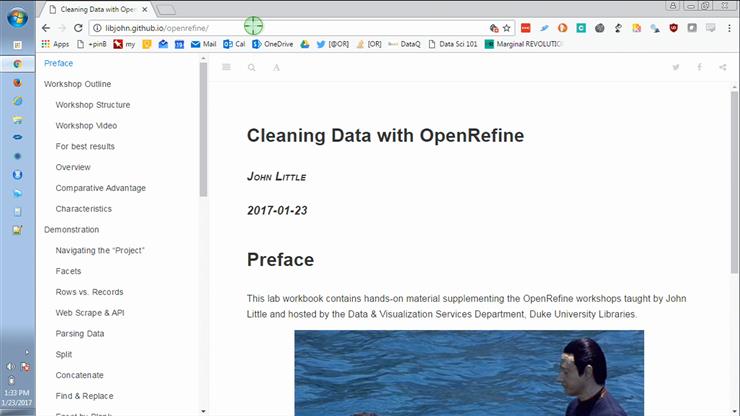The width and height of the screenshot is (740, 416).
Task: Open the Parsing Data section
Action: 80,333
